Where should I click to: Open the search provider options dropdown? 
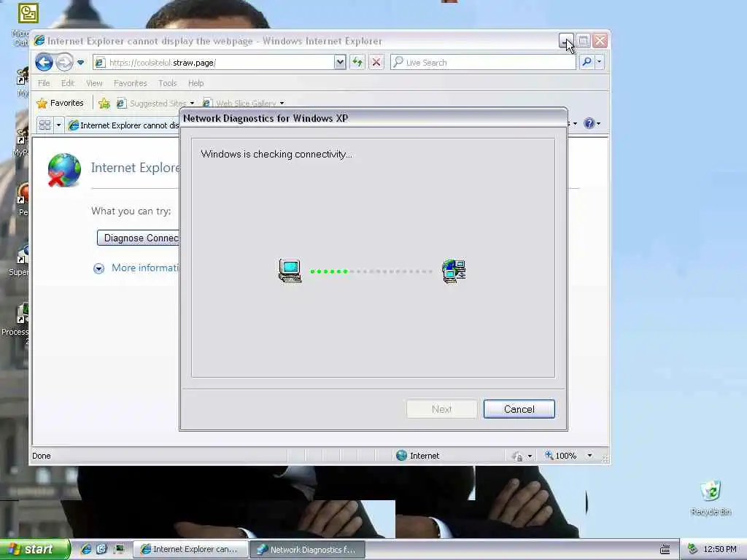(x=600, y=62)
